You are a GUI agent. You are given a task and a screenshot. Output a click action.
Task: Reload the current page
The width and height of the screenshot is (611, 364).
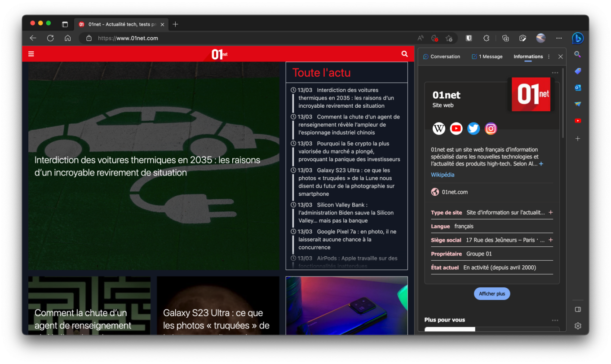pyautogui.click(x=50, y=38)
